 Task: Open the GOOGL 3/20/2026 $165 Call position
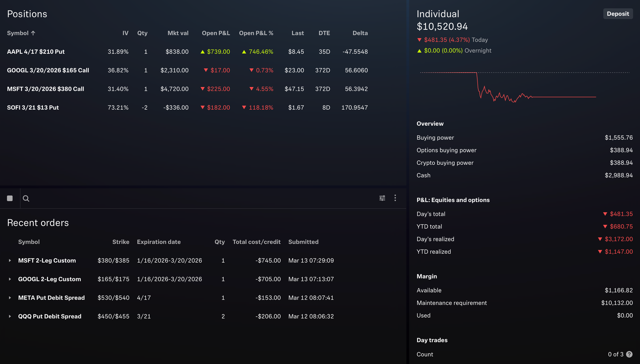pos(48,70)
